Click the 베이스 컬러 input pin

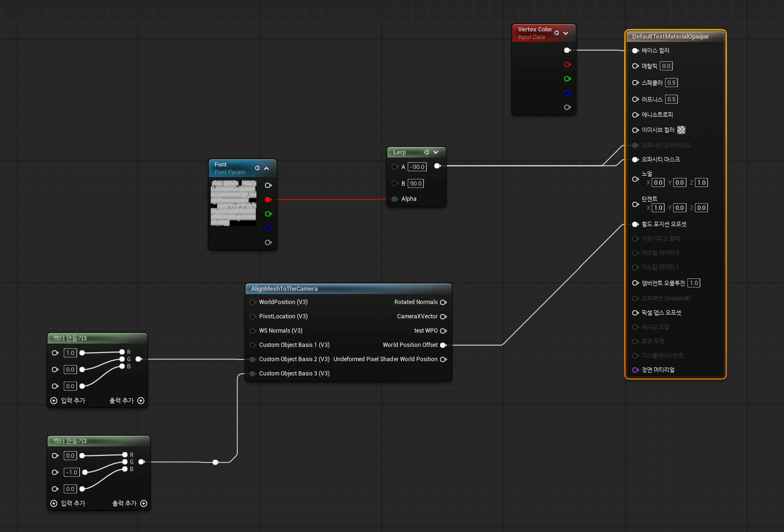[636, 50]
